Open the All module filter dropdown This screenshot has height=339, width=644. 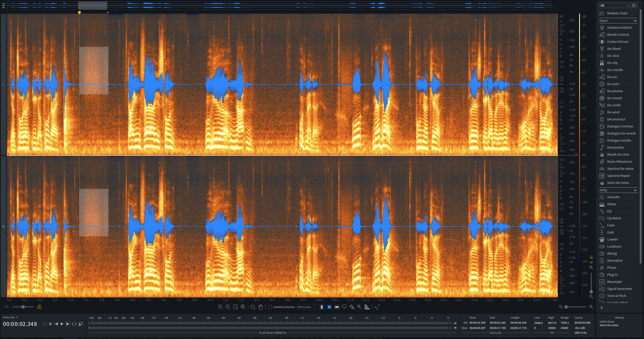pos(615,6)
